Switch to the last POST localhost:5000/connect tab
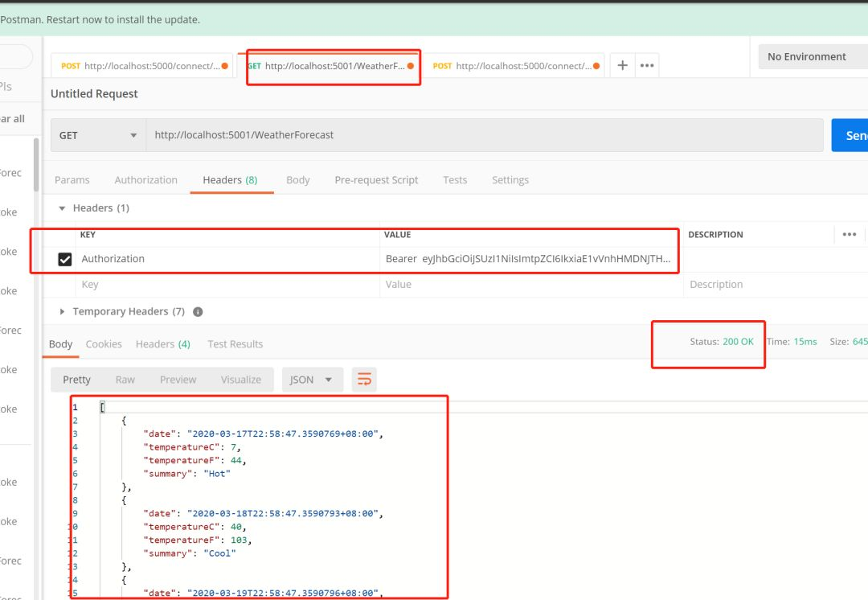Image resolution: width=868 pixels, height=600 pixels. 516,66
